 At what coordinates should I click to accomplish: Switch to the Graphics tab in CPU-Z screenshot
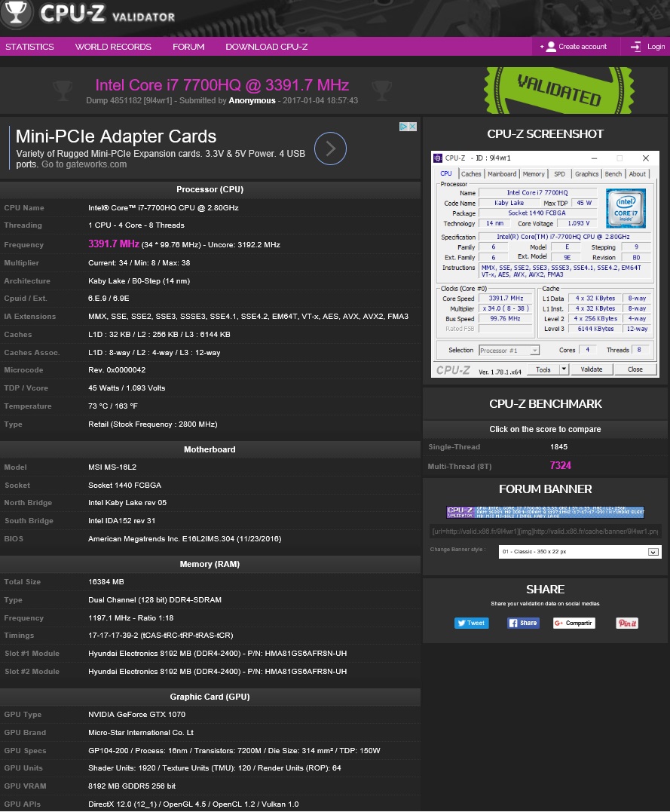(586, 174)
